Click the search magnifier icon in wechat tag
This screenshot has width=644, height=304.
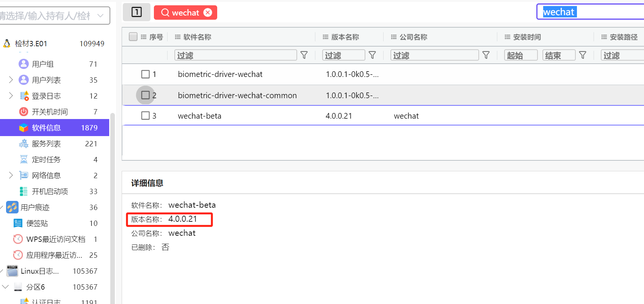click(165, 13)
